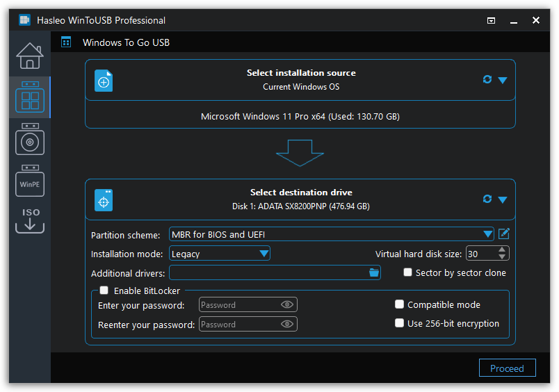Open WinPE bootable USB creator icon

(x=30, y=181)
